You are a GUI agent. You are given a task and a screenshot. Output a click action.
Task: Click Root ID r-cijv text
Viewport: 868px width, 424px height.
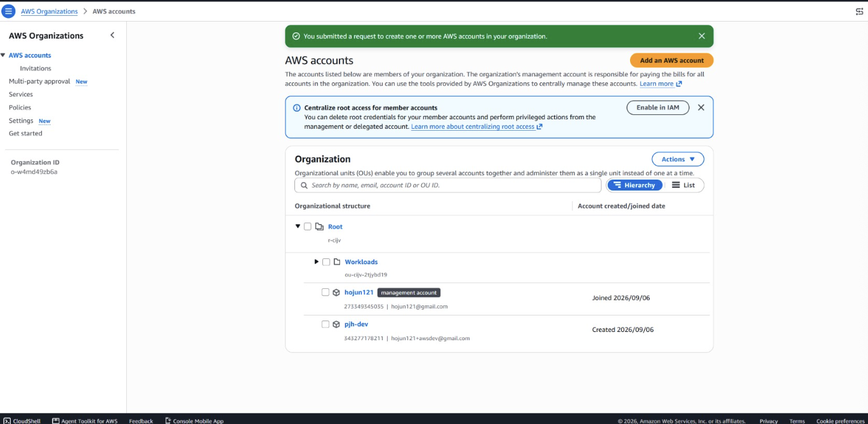click(x=334, y=241)
